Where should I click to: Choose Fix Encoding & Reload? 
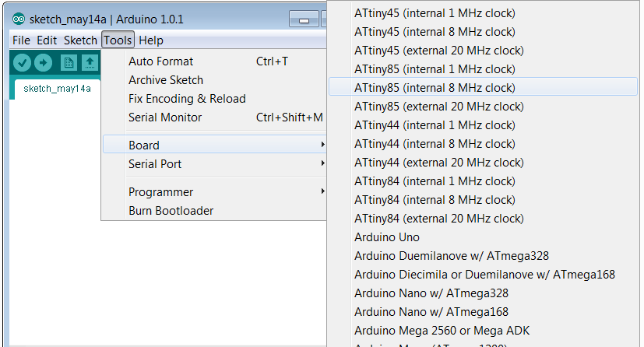click(214, 99)
